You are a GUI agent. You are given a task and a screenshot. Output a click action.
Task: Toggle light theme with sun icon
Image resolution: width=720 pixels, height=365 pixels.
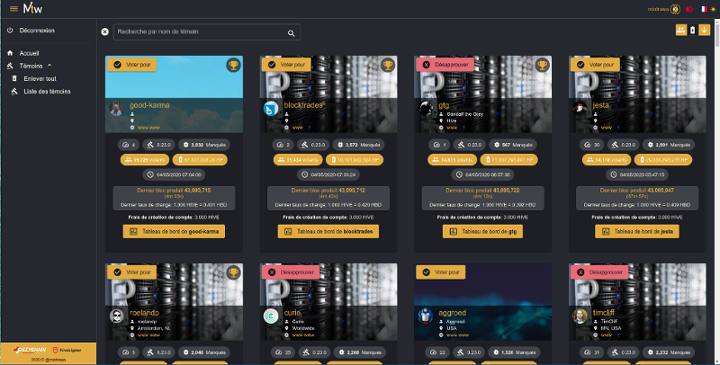coord(713,9)
